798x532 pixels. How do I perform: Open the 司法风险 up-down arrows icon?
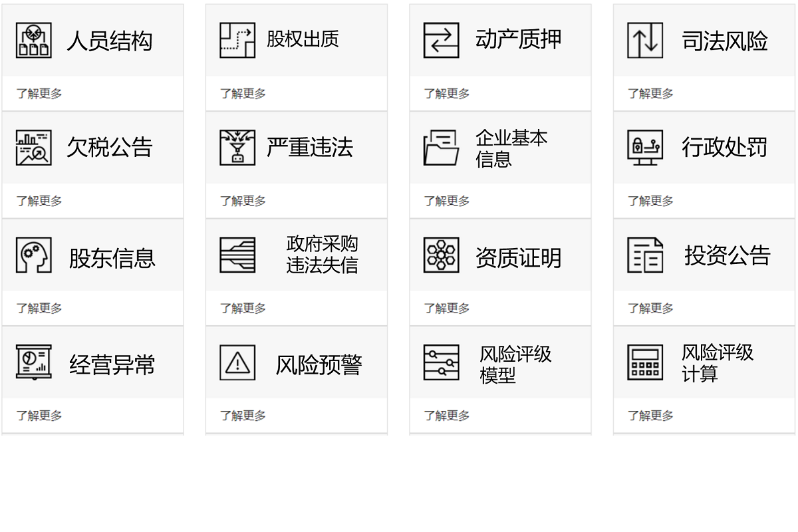644,40
